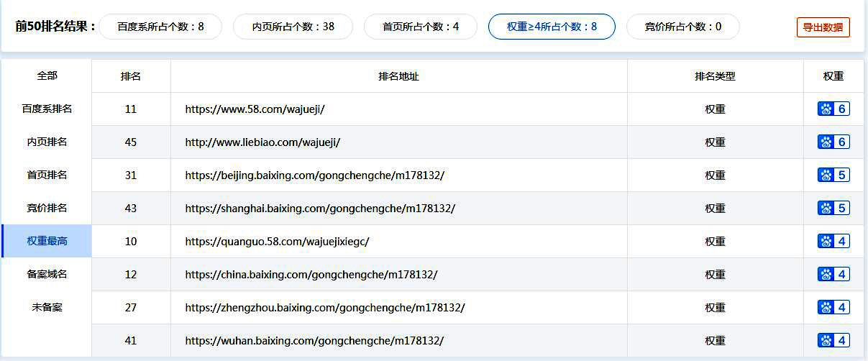Select 百度系所占个数:8 filter pill
868x361 pixels.
[160, 27]
